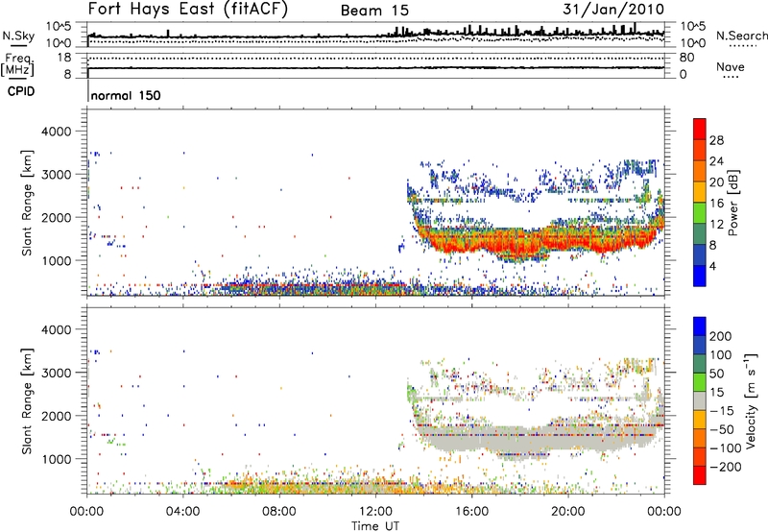Image resolution: width=768 pixels, height=532 pixels.
Task: Pick the red top Power colorbar segment
Action: (x=700, y=129)
